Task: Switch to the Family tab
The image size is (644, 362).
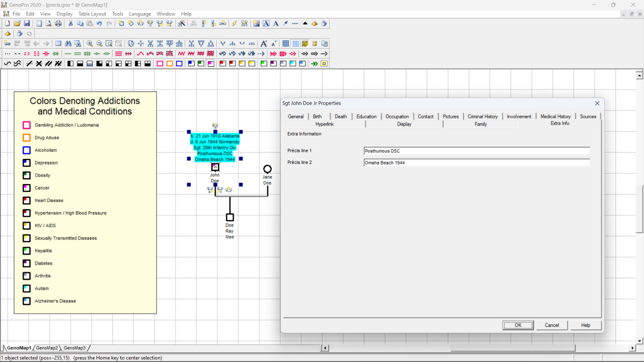Action: 480,124
